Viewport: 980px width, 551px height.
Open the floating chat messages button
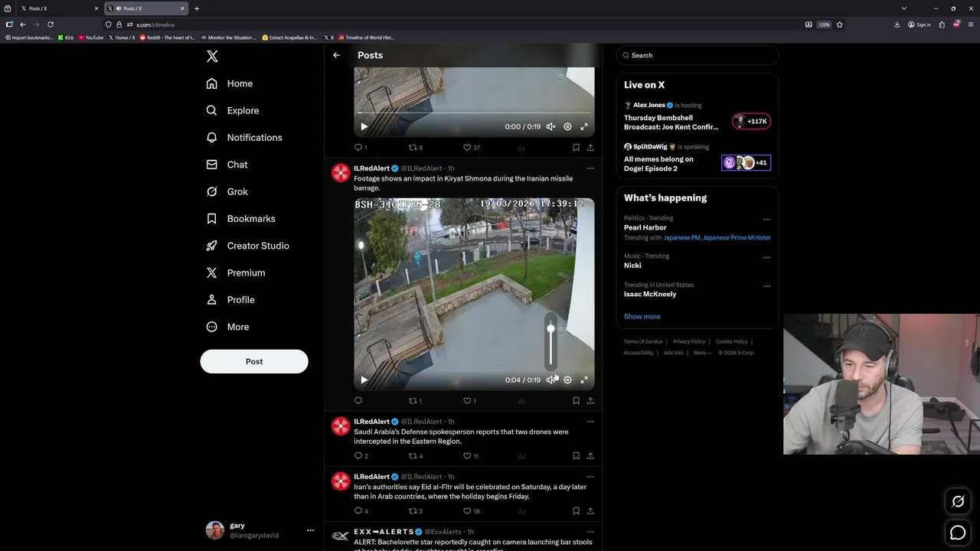958,533
